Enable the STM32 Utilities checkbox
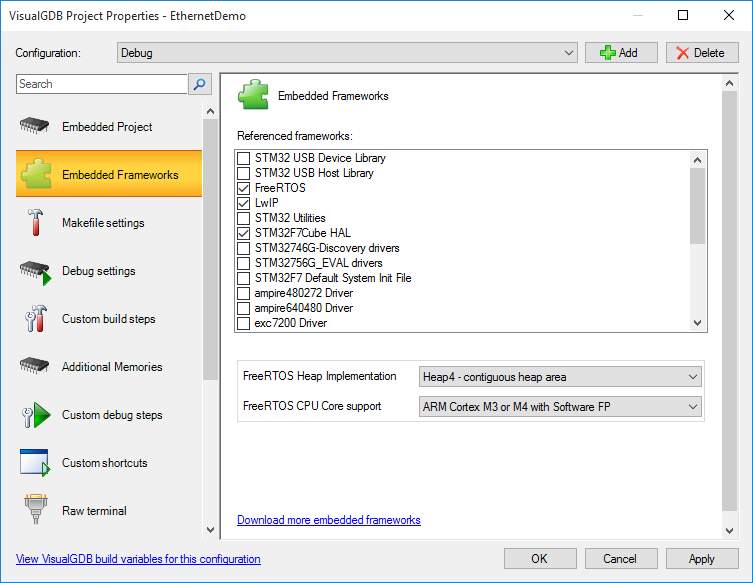Viewport: 753px width, 583px height. pyautogui.click(x=243, y=218)
